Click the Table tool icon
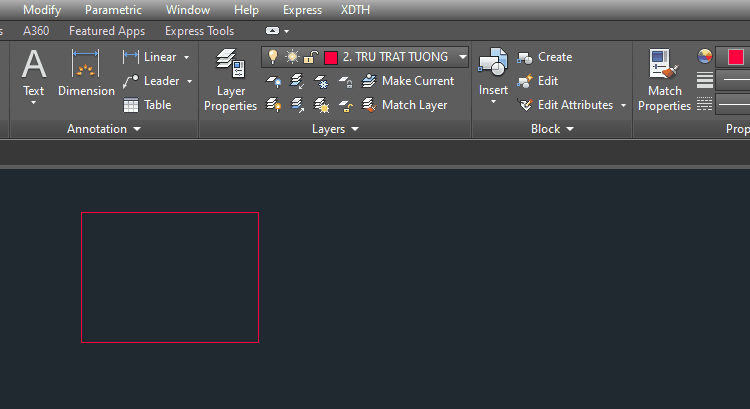 point(131,105)
